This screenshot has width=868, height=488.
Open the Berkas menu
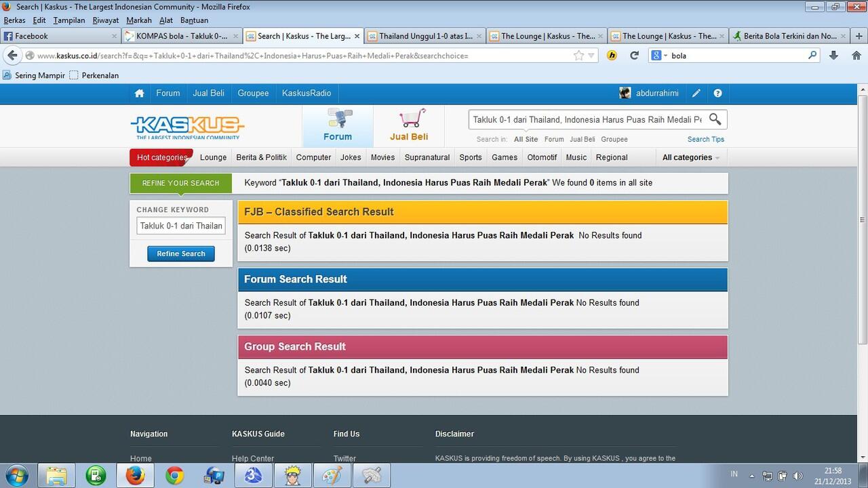[14, 20]
